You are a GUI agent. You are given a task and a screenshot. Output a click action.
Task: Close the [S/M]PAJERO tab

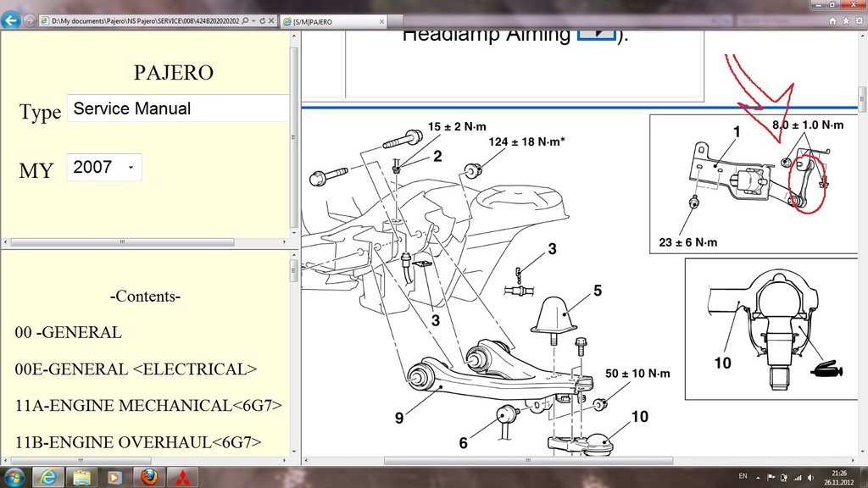pyautogui.click(x=381, y=21)
